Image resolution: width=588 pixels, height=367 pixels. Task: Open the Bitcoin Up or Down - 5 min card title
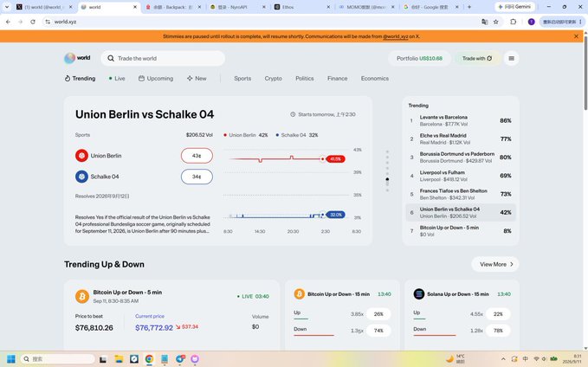pos(127,293)
